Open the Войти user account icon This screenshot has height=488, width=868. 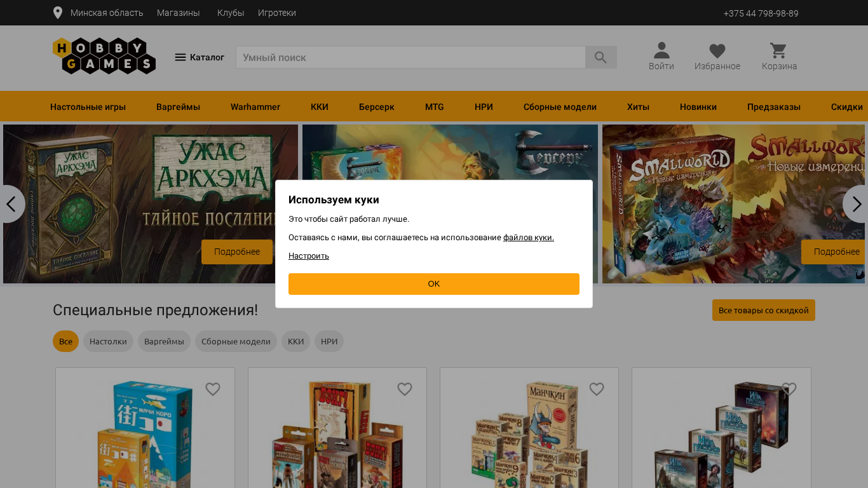[661, 51]
